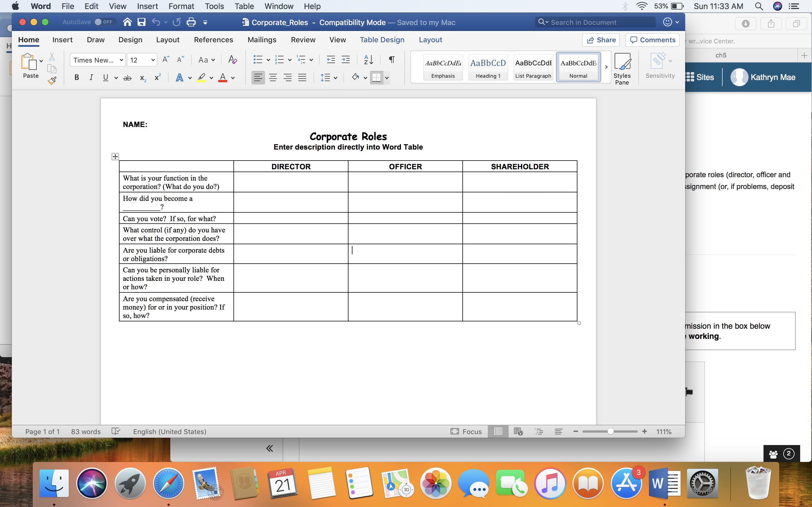
Task: Click the Save disk icon
Action: coord(141,23)
